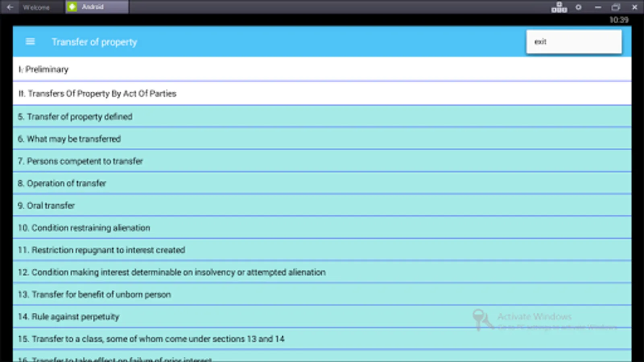Restore the emulator window size

(616, 7)
